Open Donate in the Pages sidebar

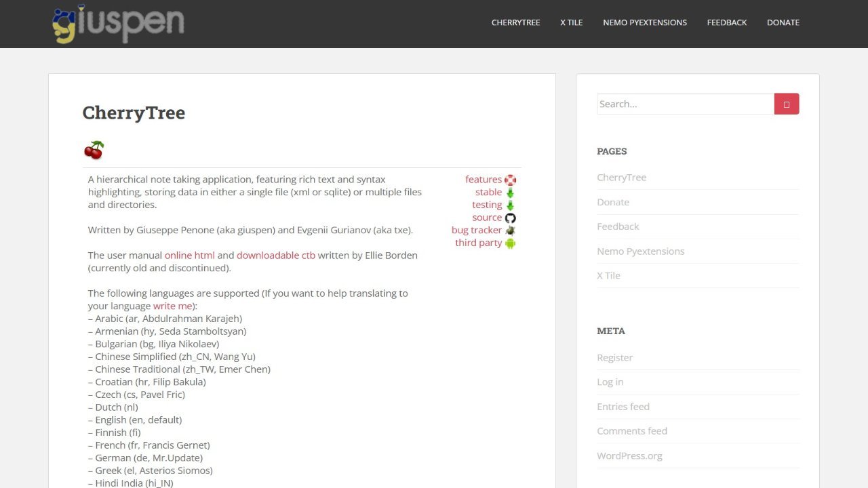point(613,202)
